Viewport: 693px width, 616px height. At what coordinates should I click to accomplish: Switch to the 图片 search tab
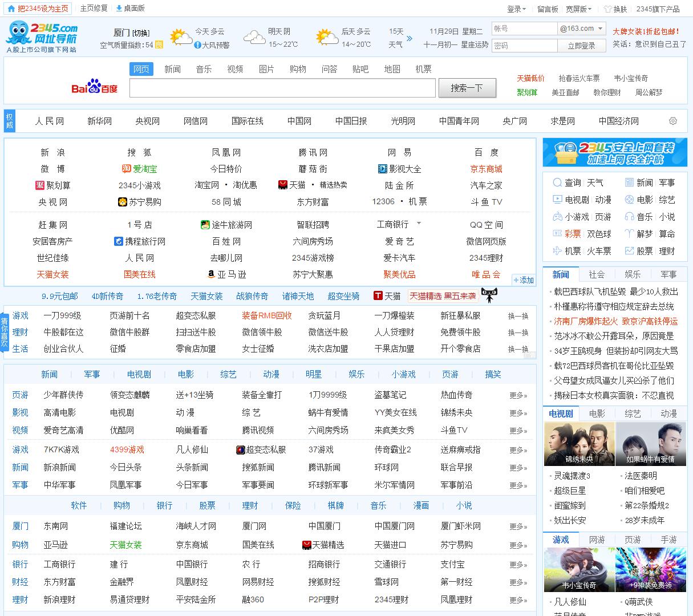coord(266,69)
